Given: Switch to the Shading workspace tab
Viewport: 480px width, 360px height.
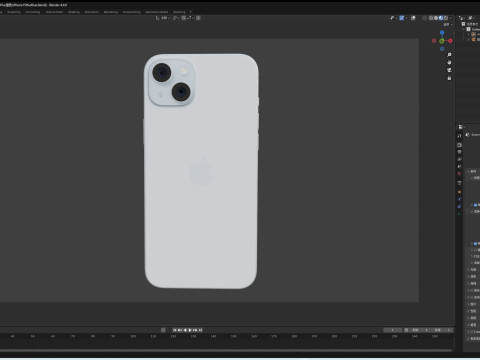Looking at the screenshot, I should tap(74, 12).
